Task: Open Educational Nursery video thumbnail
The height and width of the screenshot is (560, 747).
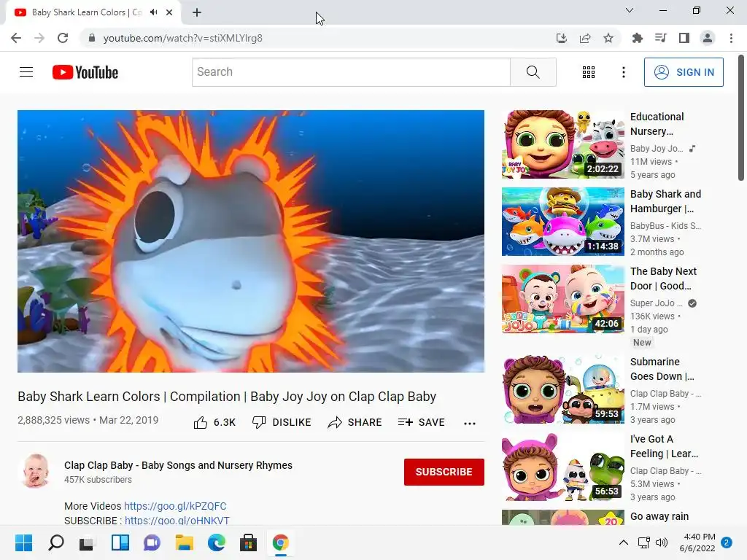Action: (x=562, y=144)
